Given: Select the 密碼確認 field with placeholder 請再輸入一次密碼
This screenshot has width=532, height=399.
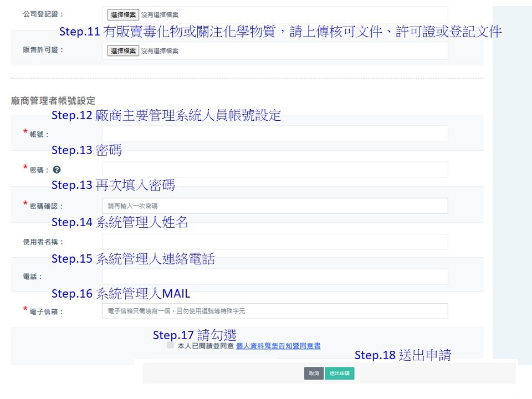Looking at the screenshot, I should pos(275,206).
